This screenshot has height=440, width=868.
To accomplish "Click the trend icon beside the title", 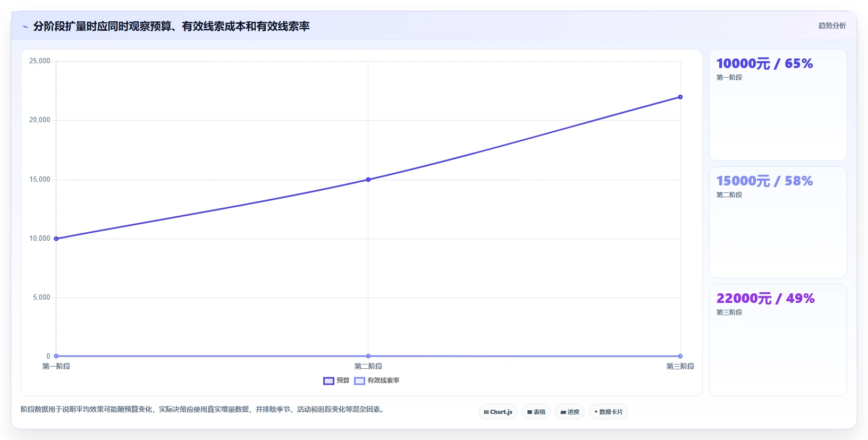I will 25,27.
